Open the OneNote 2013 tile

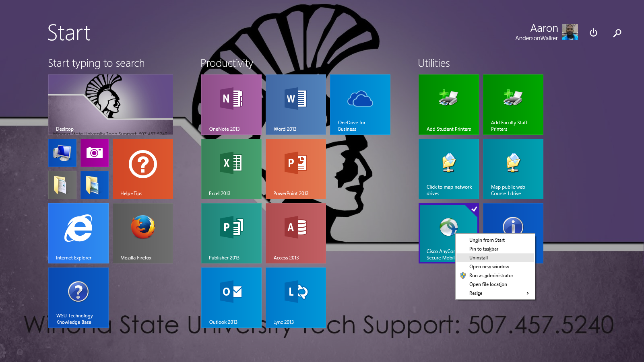coord(231,105)
